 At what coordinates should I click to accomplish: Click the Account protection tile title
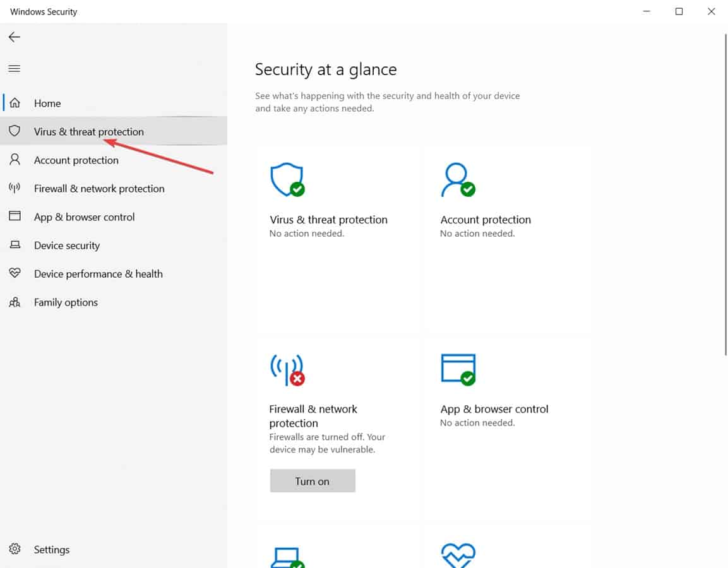485,220
